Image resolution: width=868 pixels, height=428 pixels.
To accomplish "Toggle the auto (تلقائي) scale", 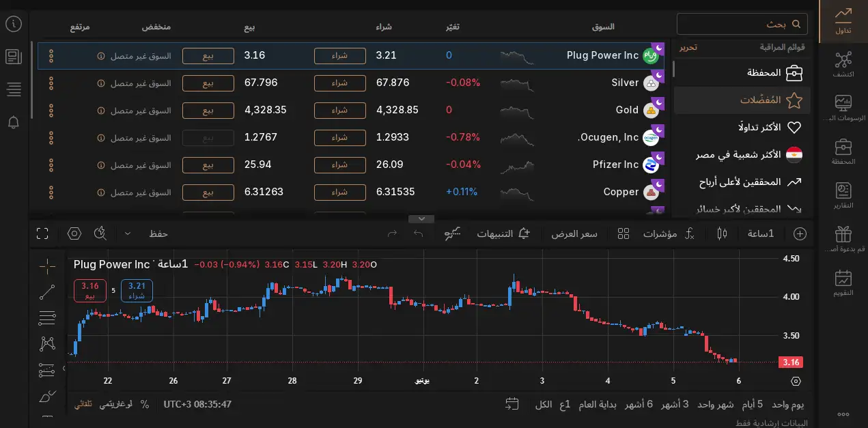I will [82, 404].
